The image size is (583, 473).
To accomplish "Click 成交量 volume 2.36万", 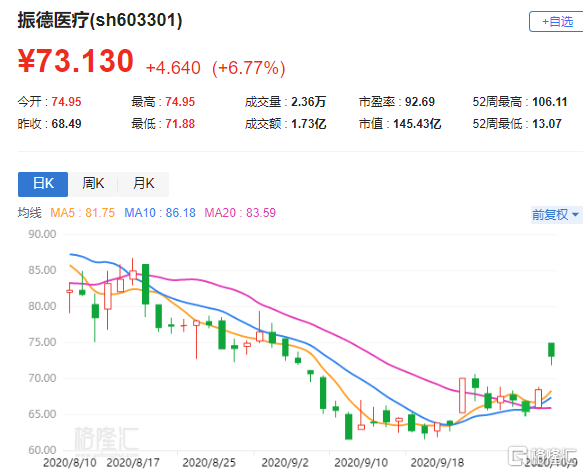I will click(x=308, y=102).
